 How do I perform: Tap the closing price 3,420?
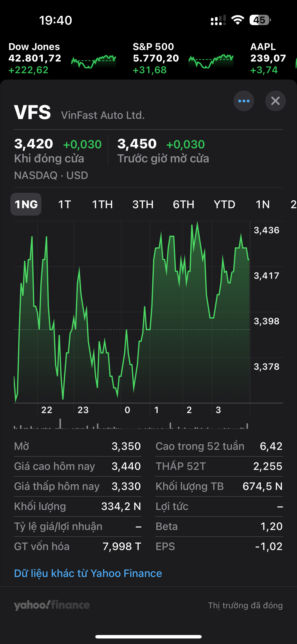click(34, 144)
